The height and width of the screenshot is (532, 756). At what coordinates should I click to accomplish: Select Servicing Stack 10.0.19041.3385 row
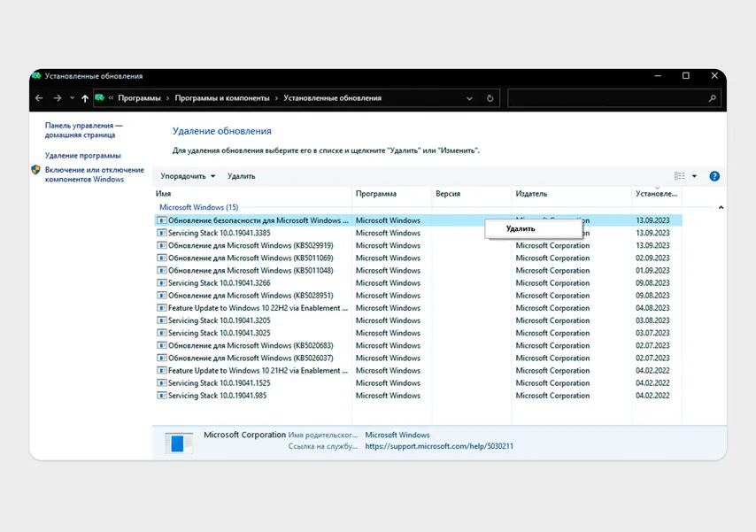coord(418,233)
